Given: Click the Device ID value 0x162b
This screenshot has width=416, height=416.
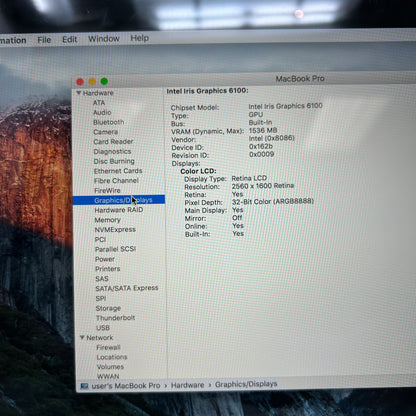Looking at the screenshot, I should coord(261,146).
